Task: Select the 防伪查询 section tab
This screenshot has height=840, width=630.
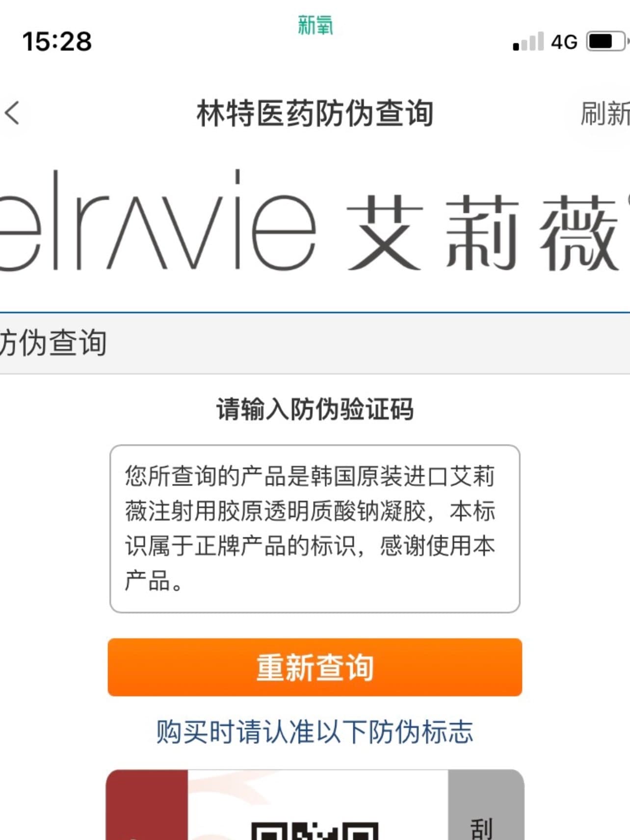Action: pyautogui.click(x=53, y=342)
